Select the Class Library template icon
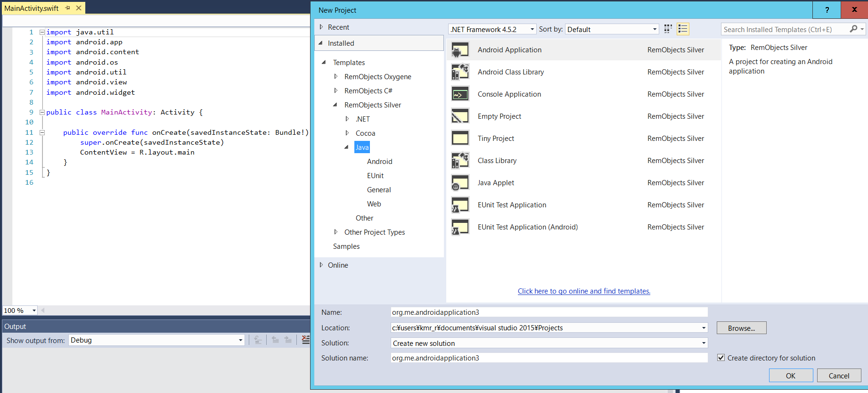The height and width of the screenshot is (393, 868). point(460,161)
